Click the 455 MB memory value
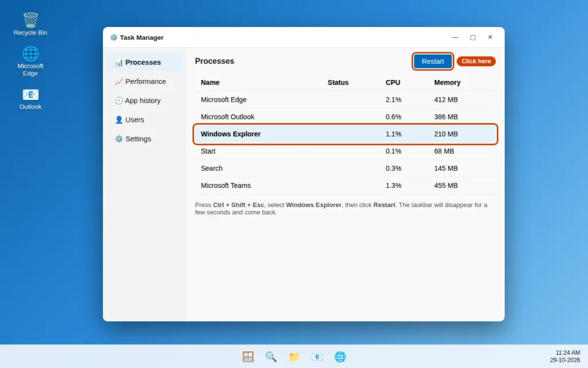Image resolution: width=588 pixels, height=368 pixels. click(446, 186)
